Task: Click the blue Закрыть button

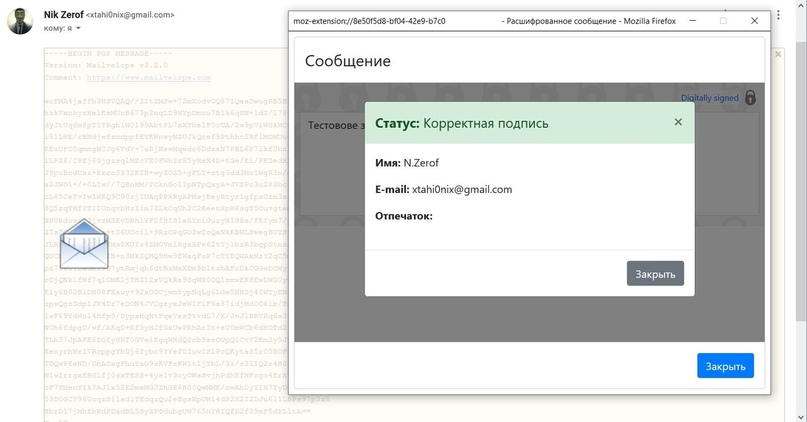Action: click(725, 365)
